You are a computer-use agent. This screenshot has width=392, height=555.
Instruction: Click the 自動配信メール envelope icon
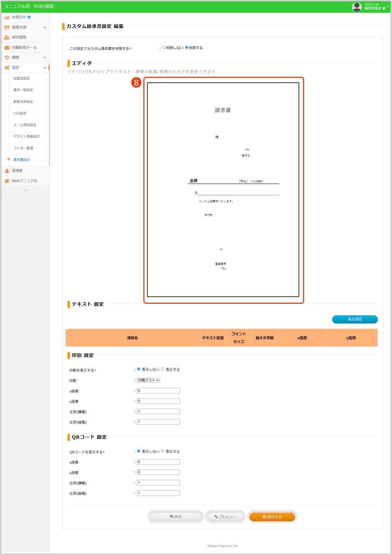click(x=7, y=47)
